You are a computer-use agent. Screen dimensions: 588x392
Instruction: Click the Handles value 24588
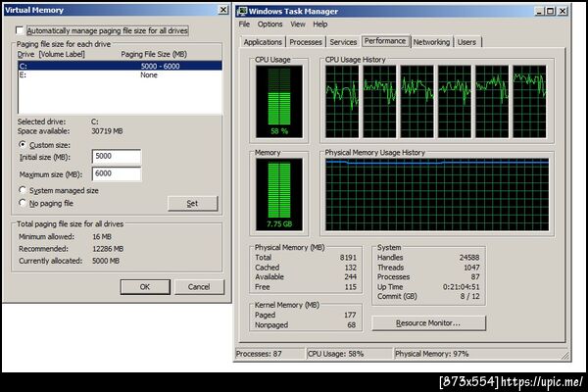click(469, 258)
